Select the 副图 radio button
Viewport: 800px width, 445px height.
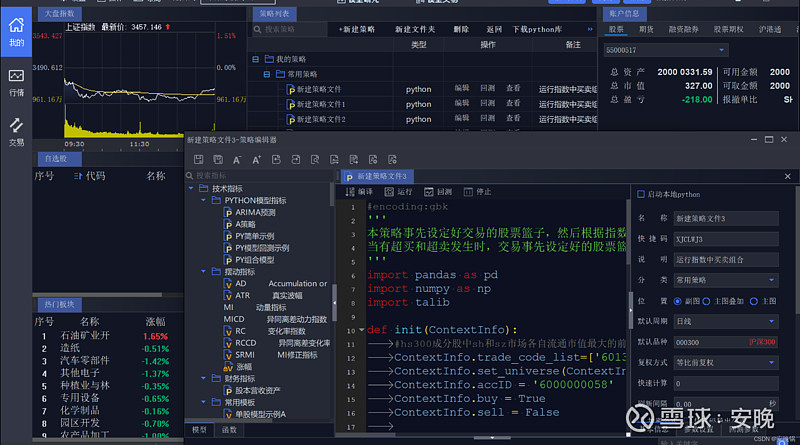680,300
